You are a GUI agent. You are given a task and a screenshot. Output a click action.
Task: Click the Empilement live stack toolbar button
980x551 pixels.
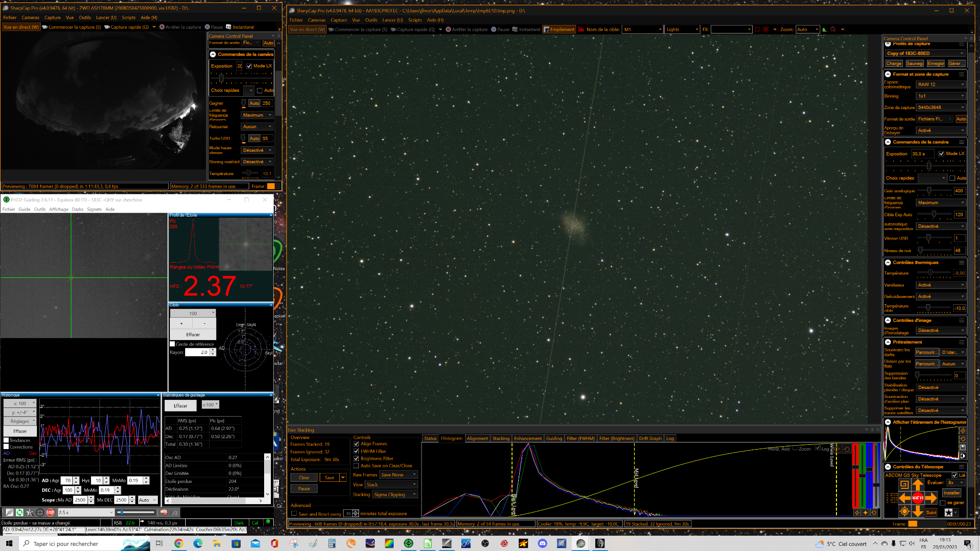tap(559, 30)
